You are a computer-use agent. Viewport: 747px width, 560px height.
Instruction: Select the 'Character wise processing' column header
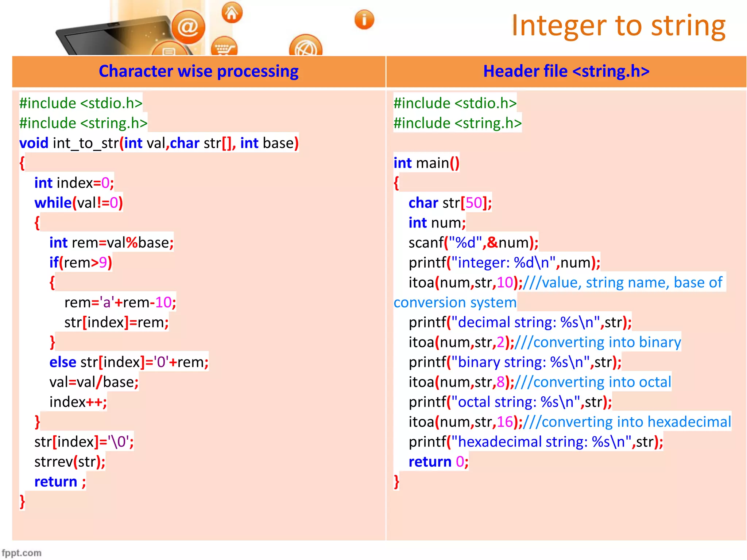coord(199,71)
